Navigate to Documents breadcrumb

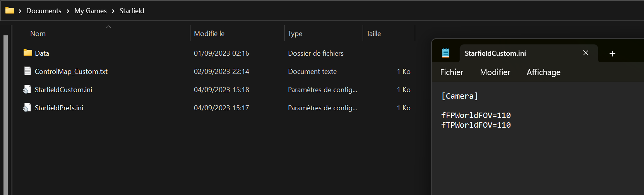tap(44, 11)
